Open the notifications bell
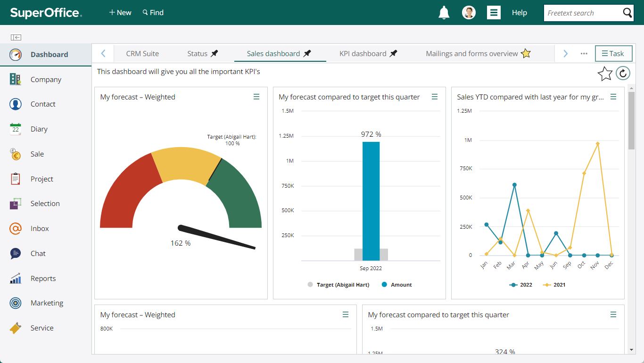 pos(444,13)
